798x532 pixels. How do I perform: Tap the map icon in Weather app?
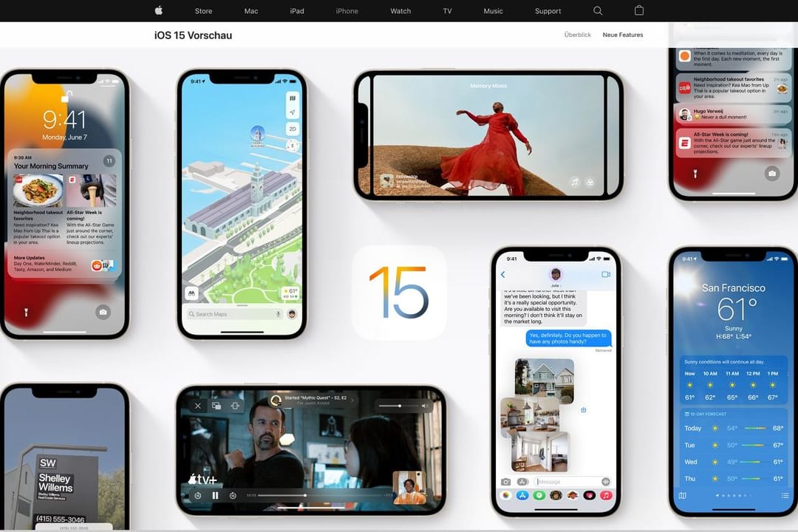(683, 495)
